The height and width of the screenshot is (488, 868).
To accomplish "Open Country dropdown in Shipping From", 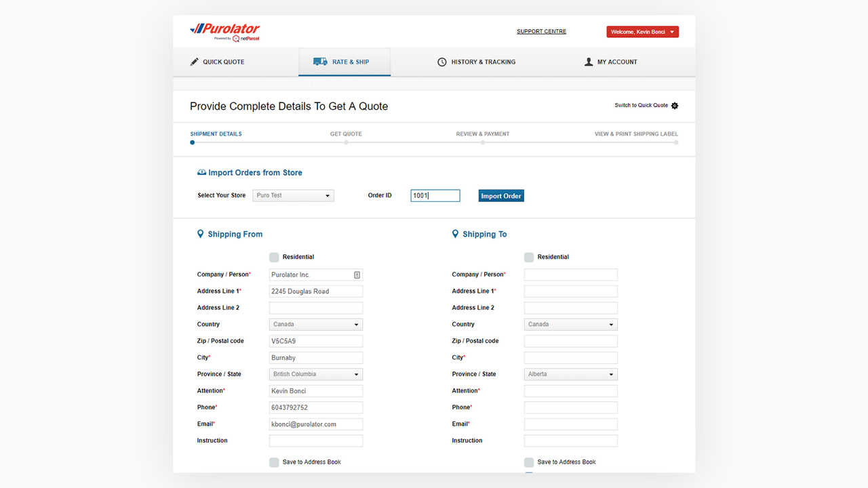I will tap(316, 324).
